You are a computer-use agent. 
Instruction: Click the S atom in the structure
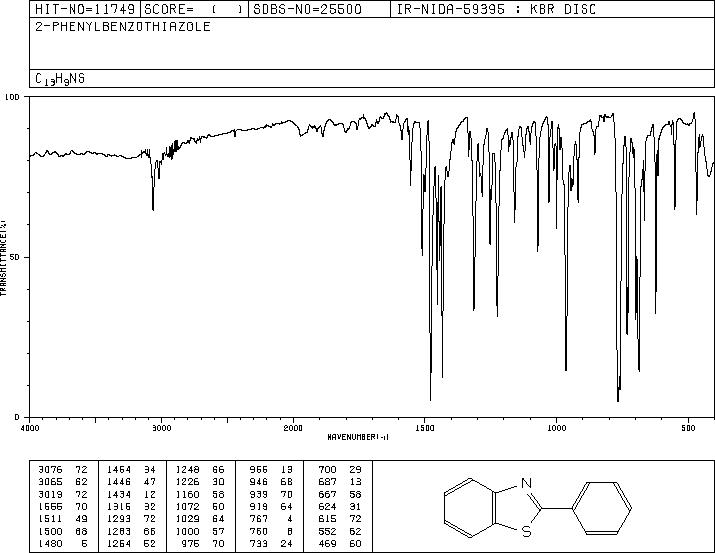coord(527,532)
